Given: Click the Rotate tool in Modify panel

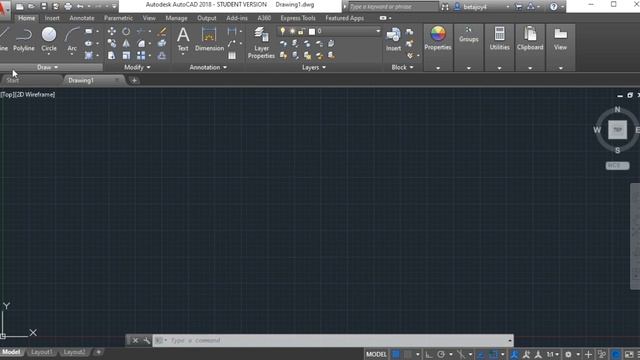Looking at the screenshot, I should point(126,31).
